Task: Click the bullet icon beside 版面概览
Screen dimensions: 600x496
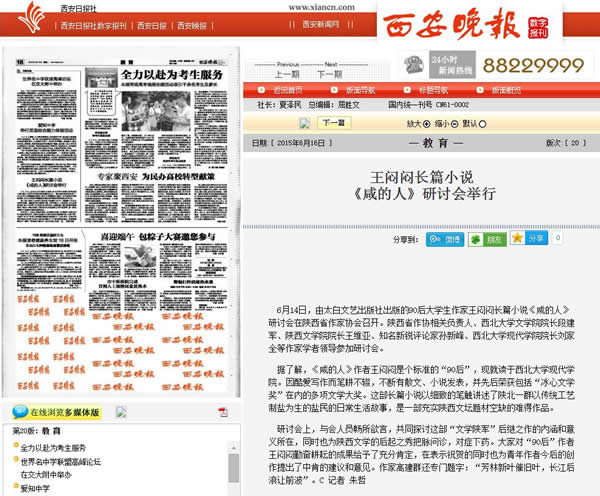Action: click(480, 90)
